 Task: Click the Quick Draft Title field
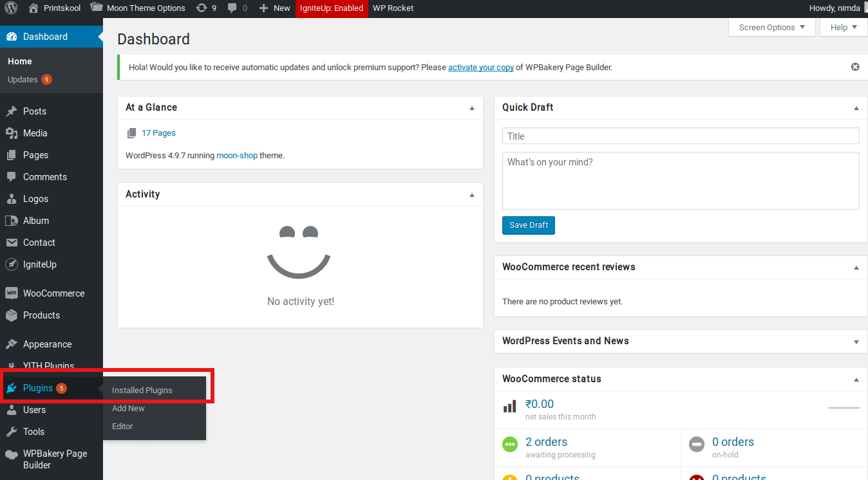[x=681, y=136]
